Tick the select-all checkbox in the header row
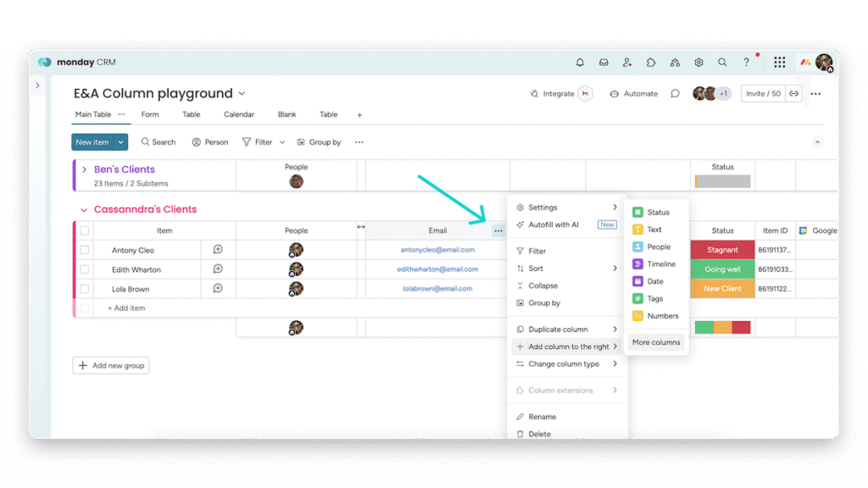This screenshot has height=488, width=868. [84, 230]
